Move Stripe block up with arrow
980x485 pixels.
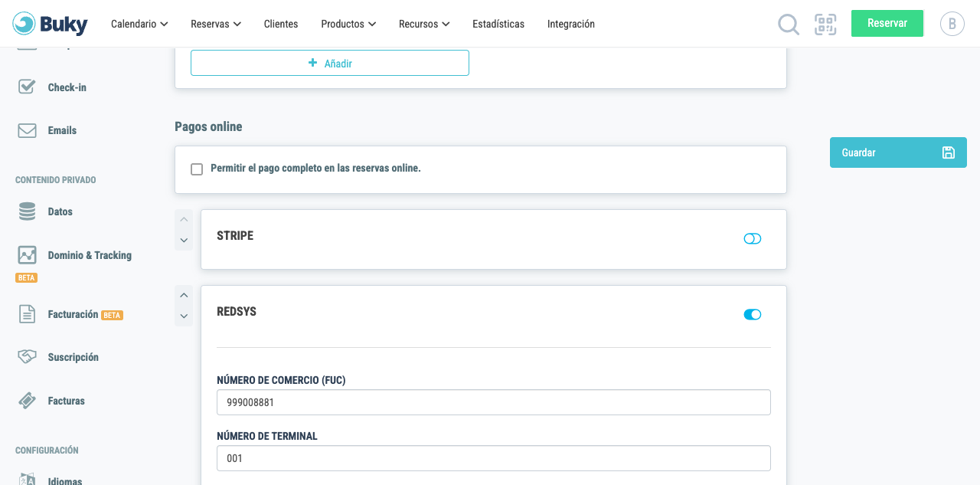click(x=184, y=219)
